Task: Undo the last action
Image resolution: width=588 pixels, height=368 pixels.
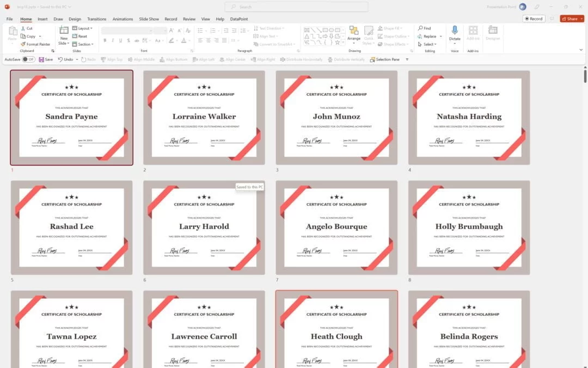Action: coord(66,59)
